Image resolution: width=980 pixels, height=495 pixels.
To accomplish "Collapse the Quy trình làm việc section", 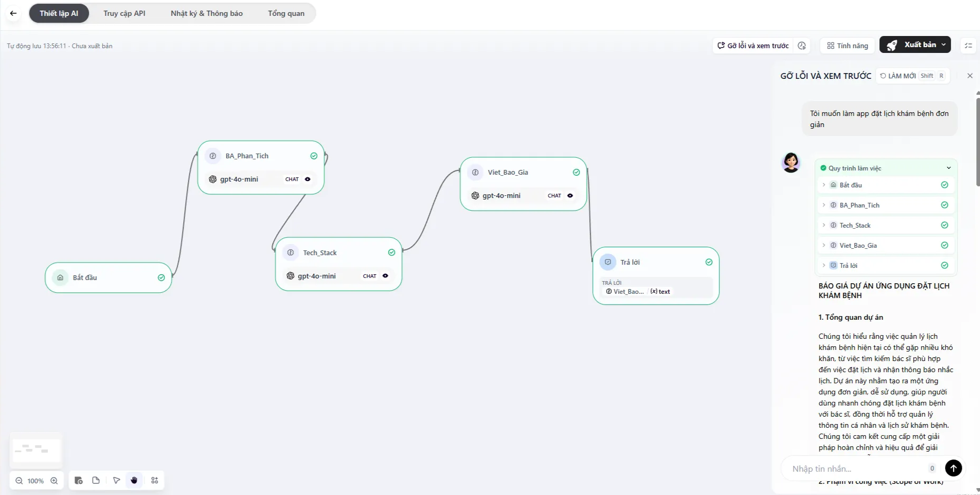I will tap(948, 168).
